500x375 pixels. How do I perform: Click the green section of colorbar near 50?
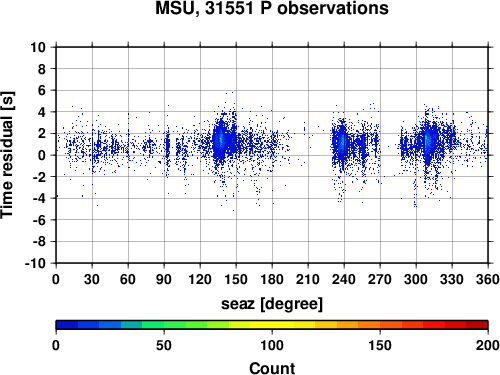tap(164, 325)
